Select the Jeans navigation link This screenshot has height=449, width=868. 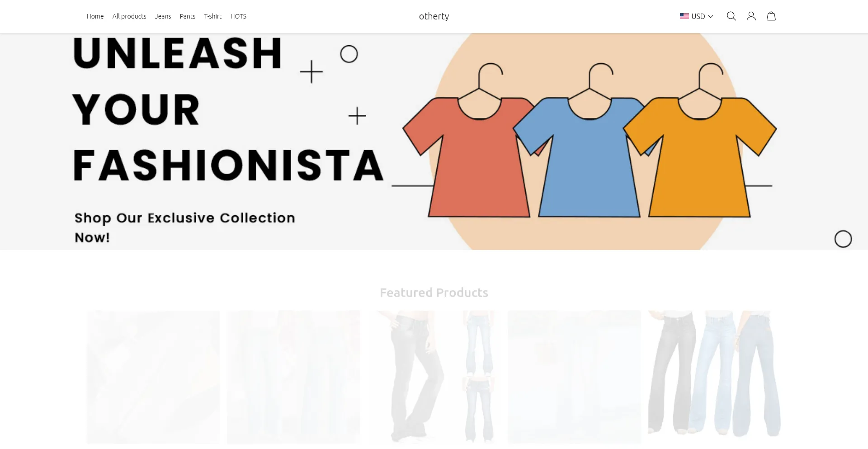point(163,16)
